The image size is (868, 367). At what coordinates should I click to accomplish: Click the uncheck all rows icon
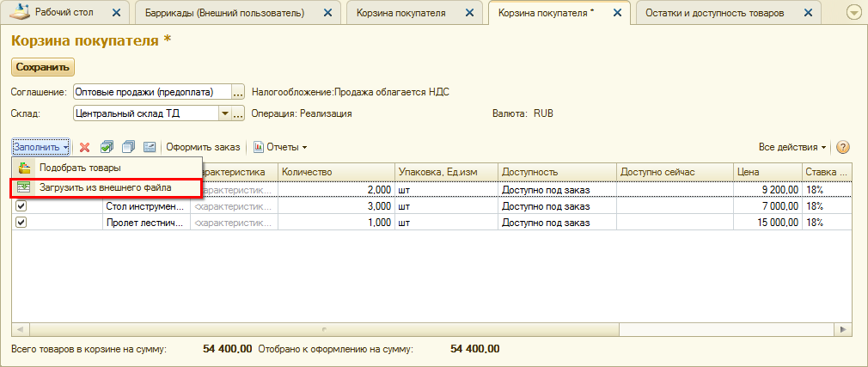pyautogui.click(x=128, y=147)
